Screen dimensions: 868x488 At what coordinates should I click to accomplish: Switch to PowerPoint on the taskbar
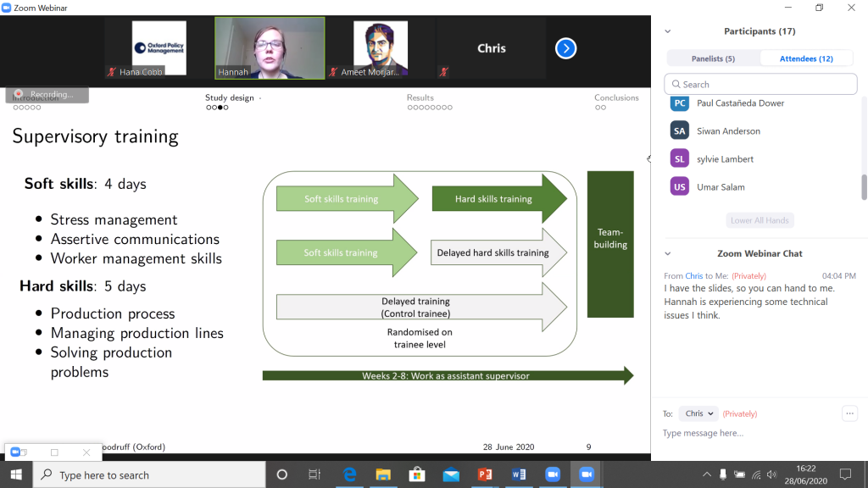click(x=484, y=474)
